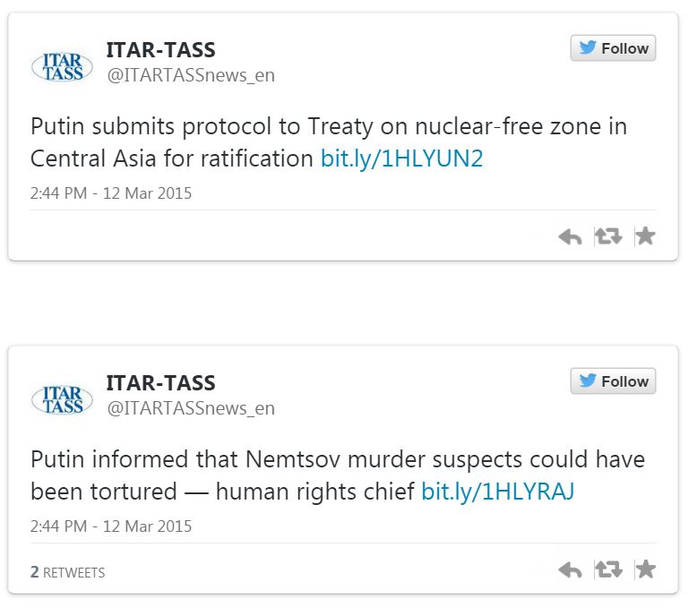
Task: Open the Nemtsov tweet's 2:44 PM timestamp
Action: coord(111,526)
